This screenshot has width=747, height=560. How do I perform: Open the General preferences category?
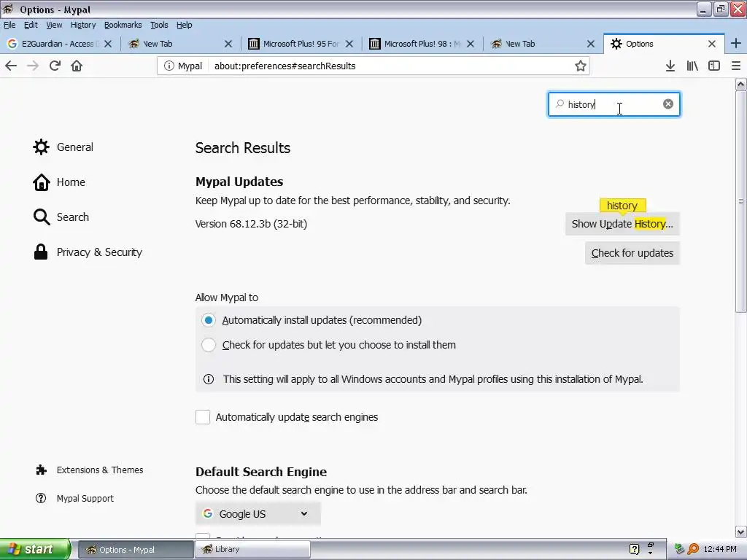pyautogui.click(x=63, y=147)
